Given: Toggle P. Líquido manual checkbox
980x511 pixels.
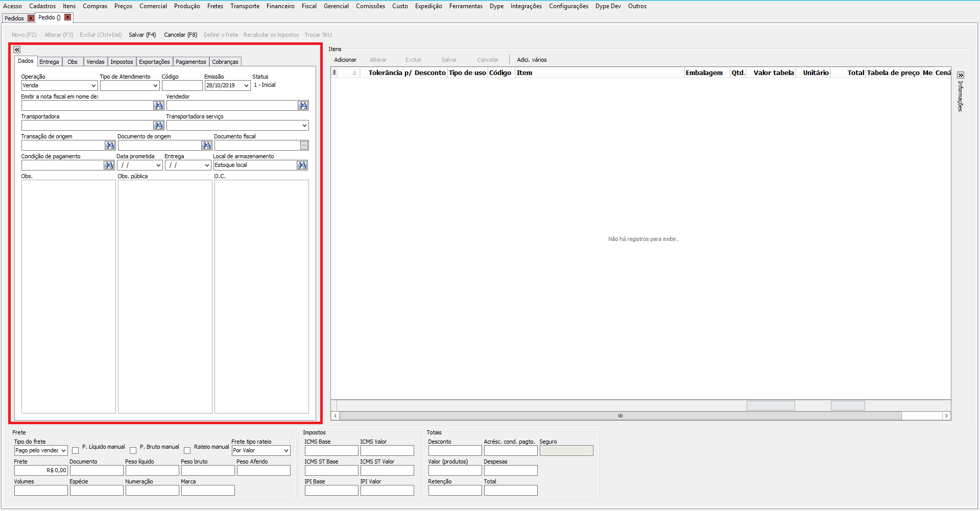Looking at the screenshot, I should 76,450.
